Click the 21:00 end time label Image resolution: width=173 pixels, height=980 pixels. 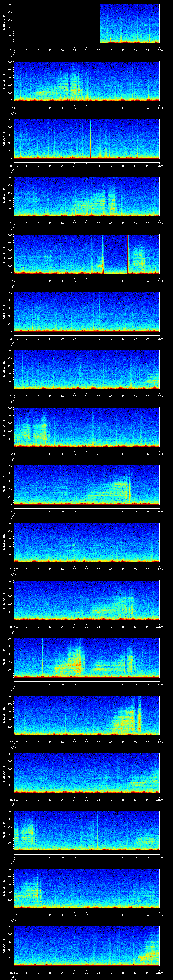tap(159, 684)
